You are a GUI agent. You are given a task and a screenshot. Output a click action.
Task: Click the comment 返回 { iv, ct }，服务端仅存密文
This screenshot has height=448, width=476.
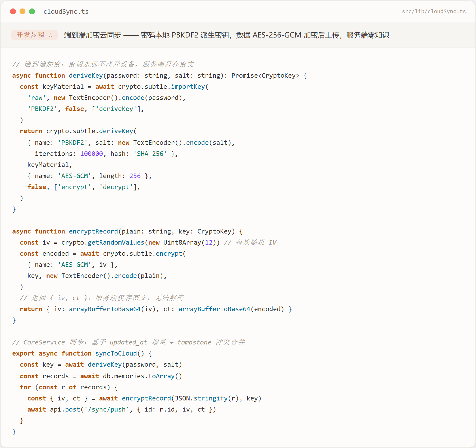[102, 298]
